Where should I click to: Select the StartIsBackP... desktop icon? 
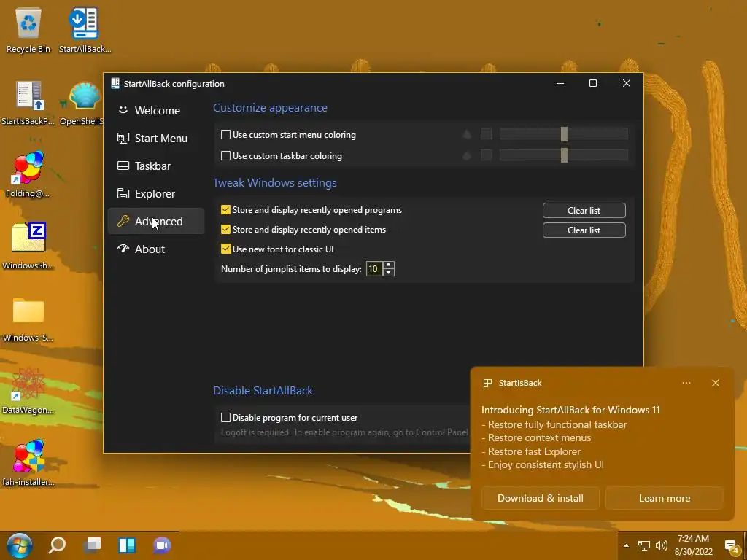pyautogui.click(x=28, y=102)
